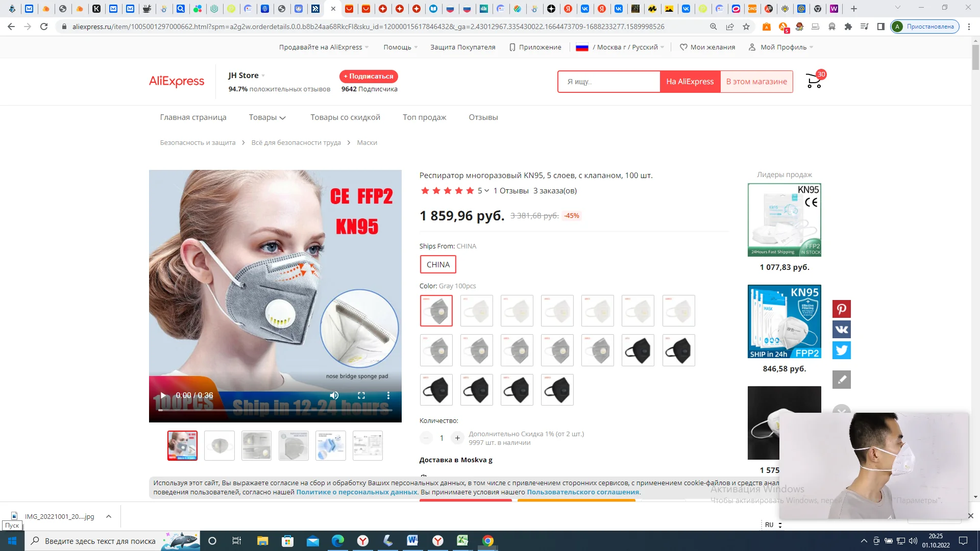Play the product video
Screen dimensions: 980x551
163,395
